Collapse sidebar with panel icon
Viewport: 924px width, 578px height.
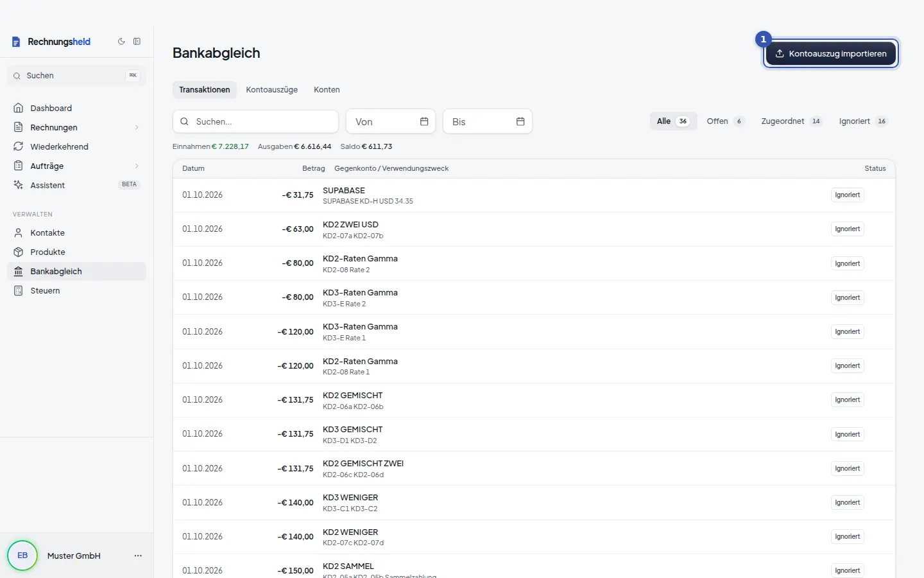click(137, 42)
